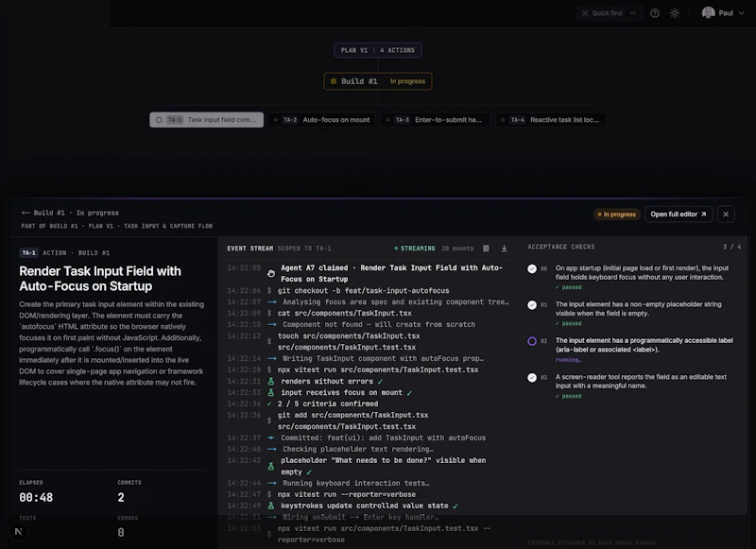
Task: Click the help question-mark icon
Action: [x=655, y=13]
